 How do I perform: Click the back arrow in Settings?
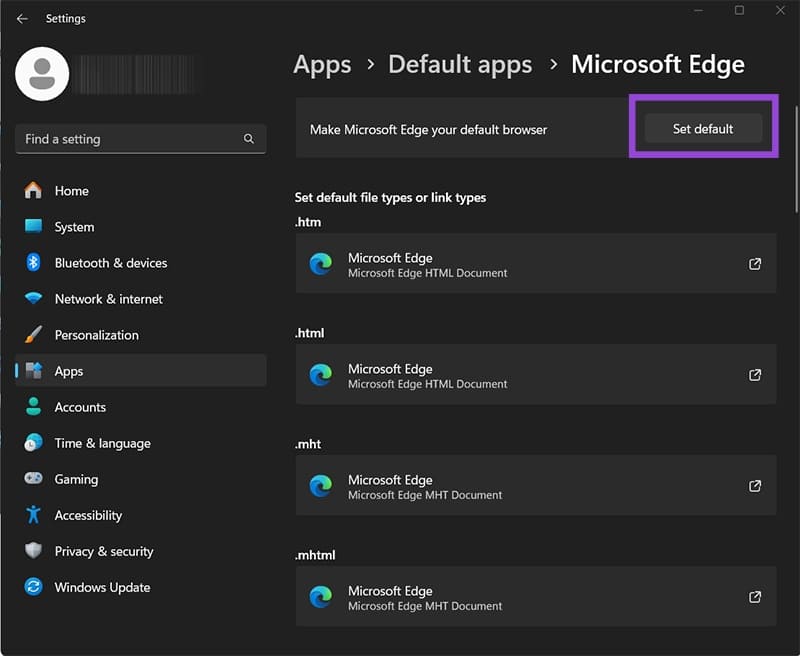[22, 19]
